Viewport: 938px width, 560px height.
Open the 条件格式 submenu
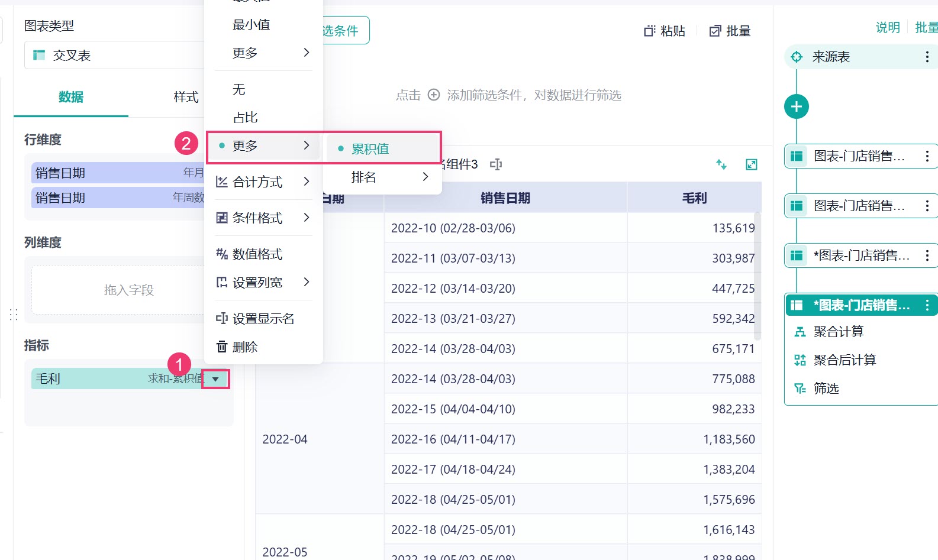(263, 218)
